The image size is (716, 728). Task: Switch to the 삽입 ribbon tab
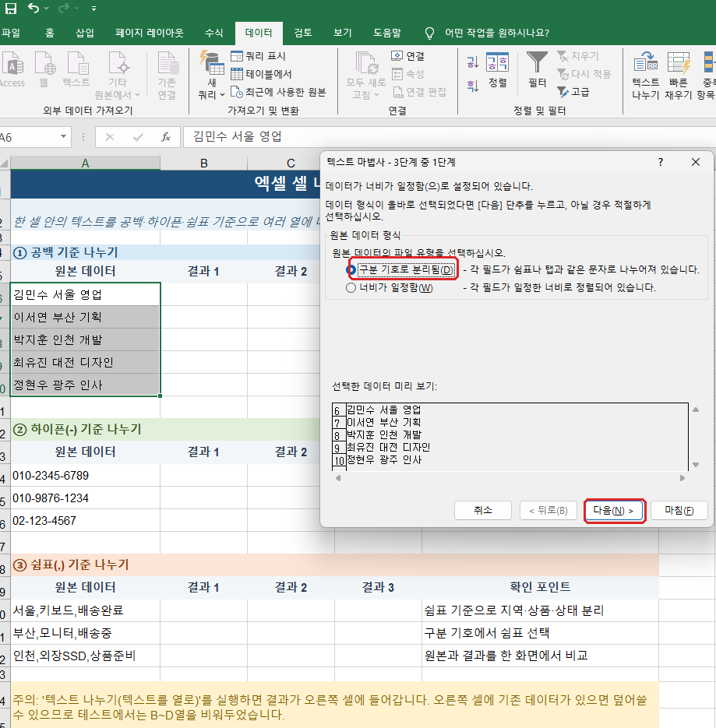tap(85, 33)
